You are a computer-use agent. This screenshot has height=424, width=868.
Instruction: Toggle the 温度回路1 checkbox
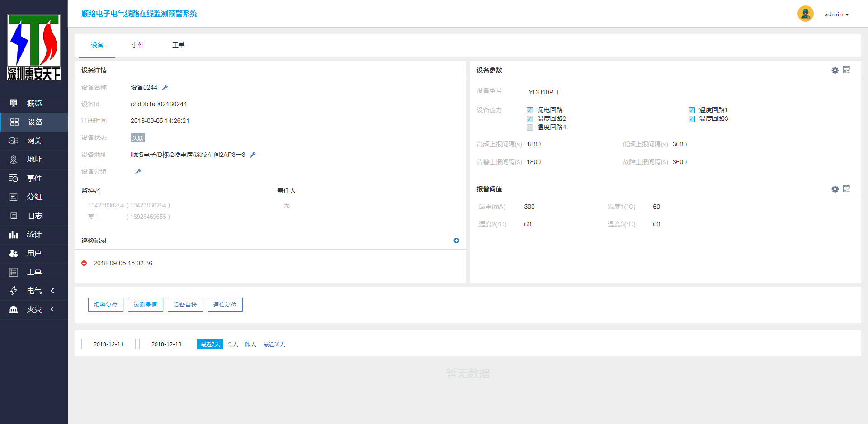tap(692, 110)
